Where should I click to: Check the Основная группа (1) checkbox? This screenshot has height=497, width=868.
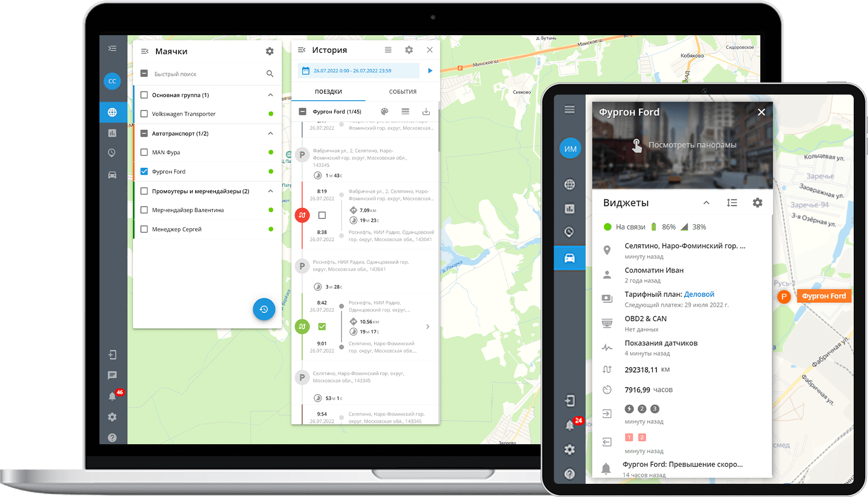(x=144, y=95)
